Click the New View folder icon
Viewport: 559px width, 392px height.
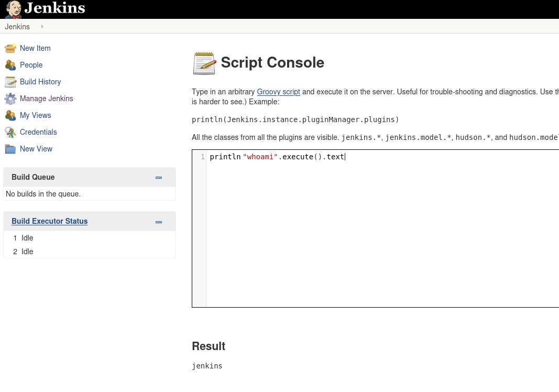pos(10,149)
